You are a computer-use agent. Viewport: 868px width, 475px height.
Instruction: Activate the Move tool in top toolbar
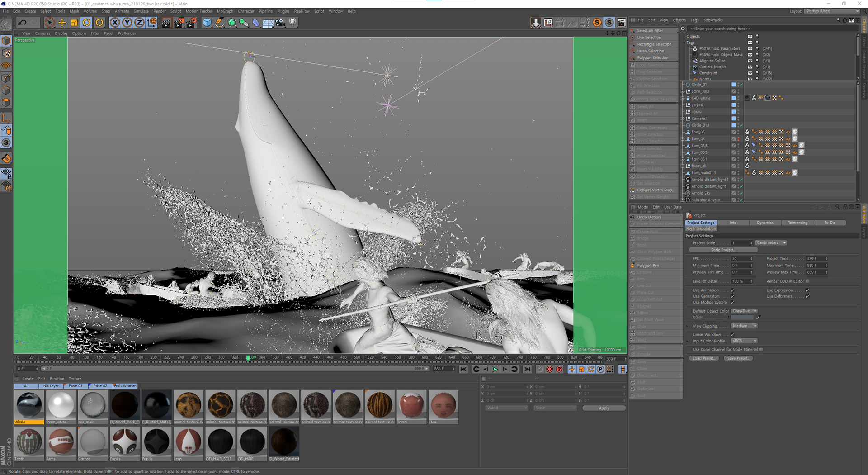pos(62,23)
